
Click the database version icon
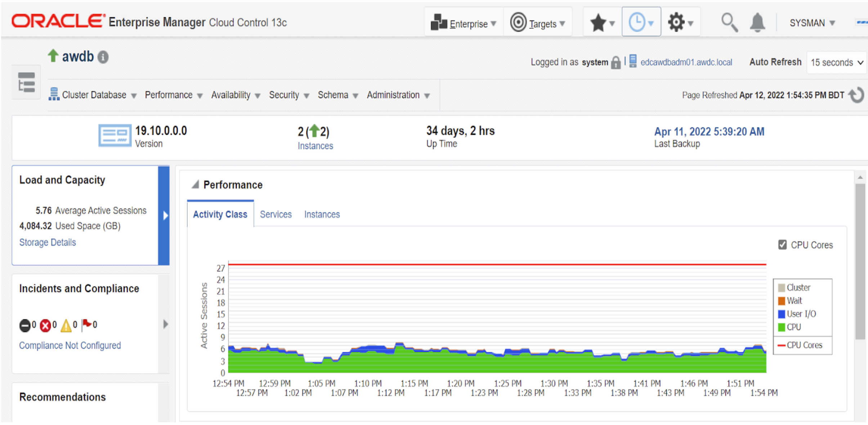click(115, 136)
